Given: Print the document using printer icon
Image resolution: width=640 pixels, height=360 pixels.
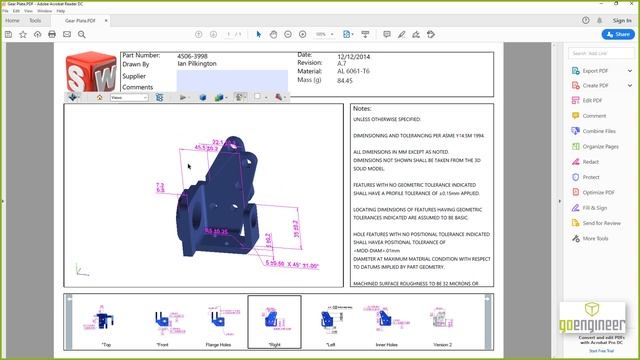Looking at the screenshot, I should click(x=52, y=35).
